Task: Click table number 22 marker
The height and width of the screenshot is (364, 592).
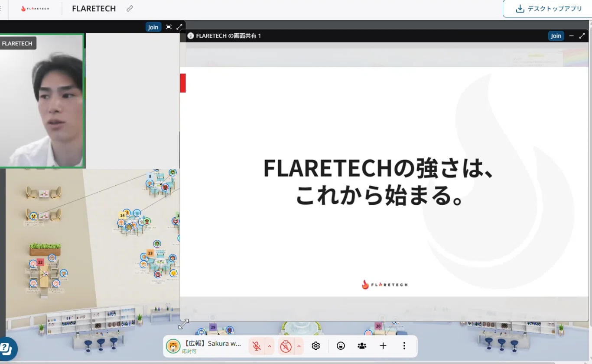Action: (40, 262)
